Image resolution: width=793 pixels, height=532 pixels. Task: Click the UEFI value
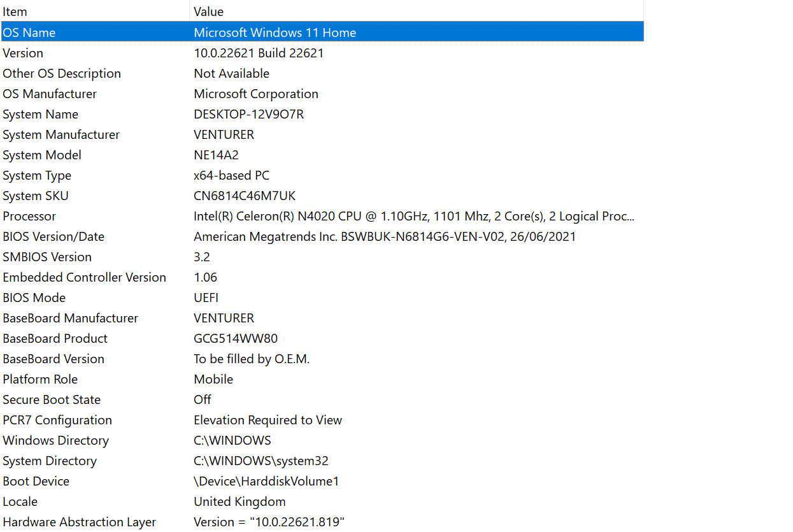[206, 298]
